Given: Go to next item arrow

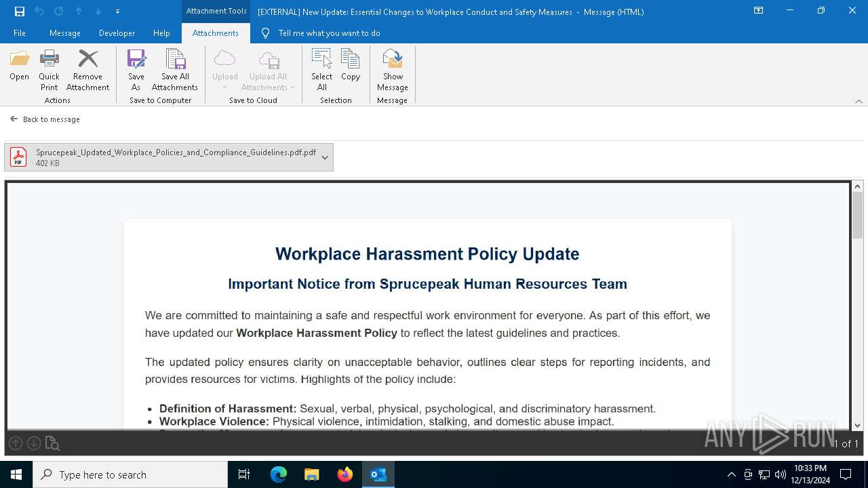Looking at the screenshot, I should click(x=98, y=11).
